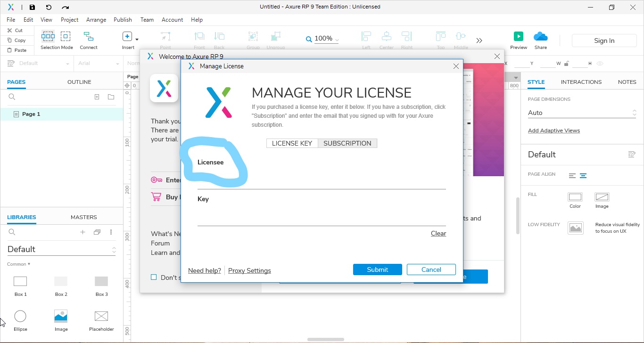Image resolution: width=644 pixels, height=343 pixels.
Task: Click Send to Back icon
Action: (219, 36)
